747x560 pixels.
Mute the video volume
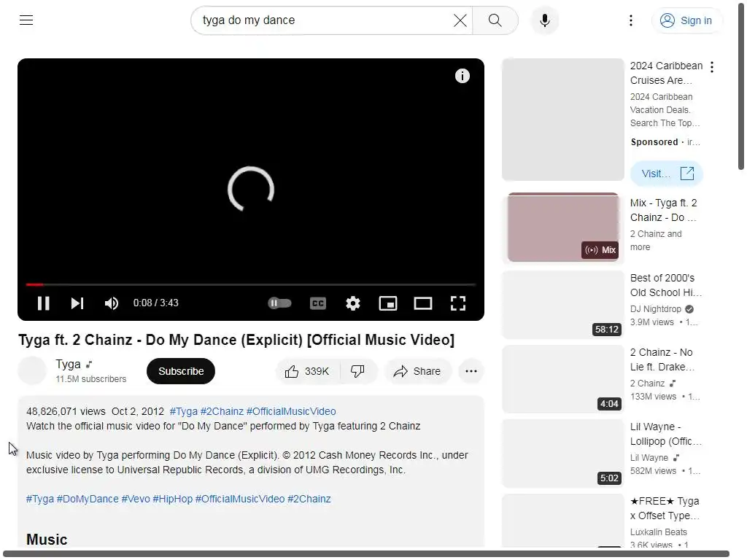pyautogui.click(x=112, y=303)
